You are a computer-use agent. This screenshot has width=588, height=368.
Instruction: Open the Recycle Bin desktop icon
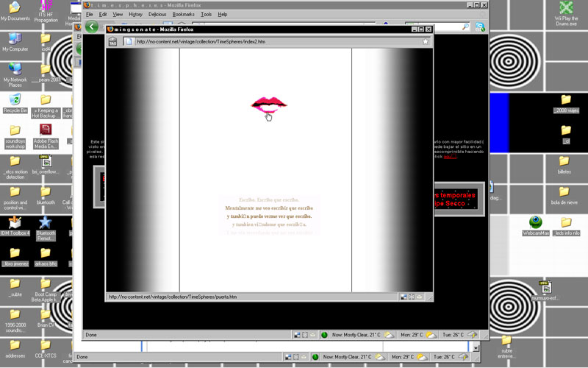point(15,101)
